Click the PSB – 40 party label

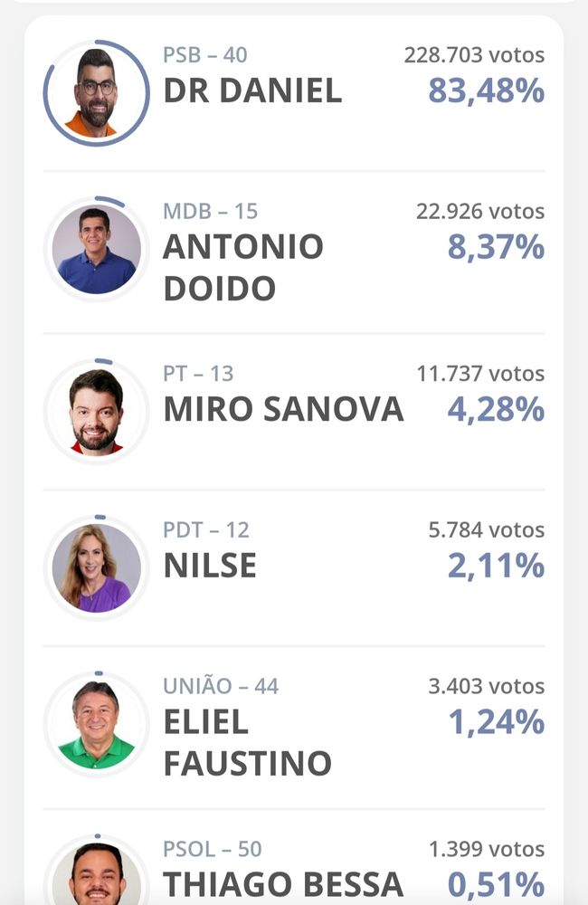coord(205,56)
